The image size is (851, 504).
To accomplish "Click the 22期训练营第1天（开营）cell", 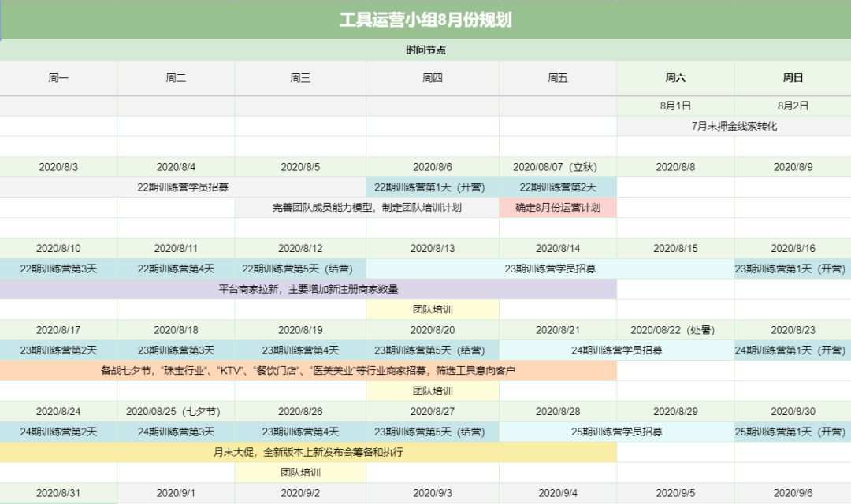I will pos(432,187).
